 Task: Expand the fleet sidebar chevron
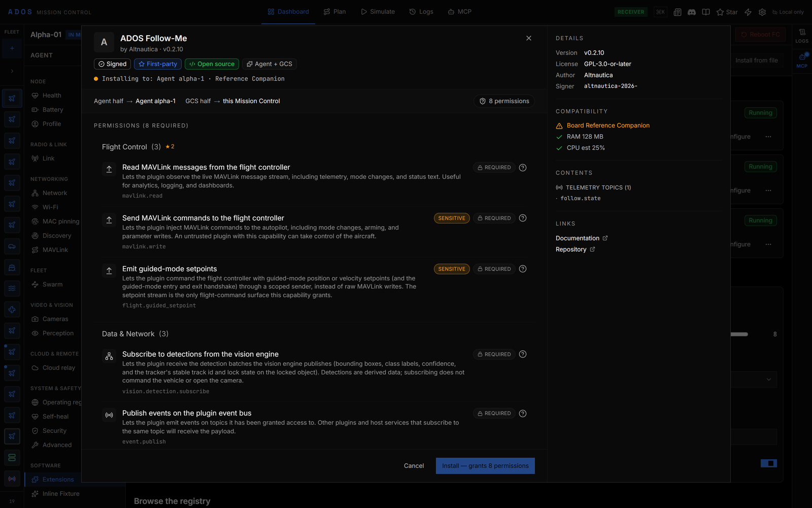[x=12, y=71]
